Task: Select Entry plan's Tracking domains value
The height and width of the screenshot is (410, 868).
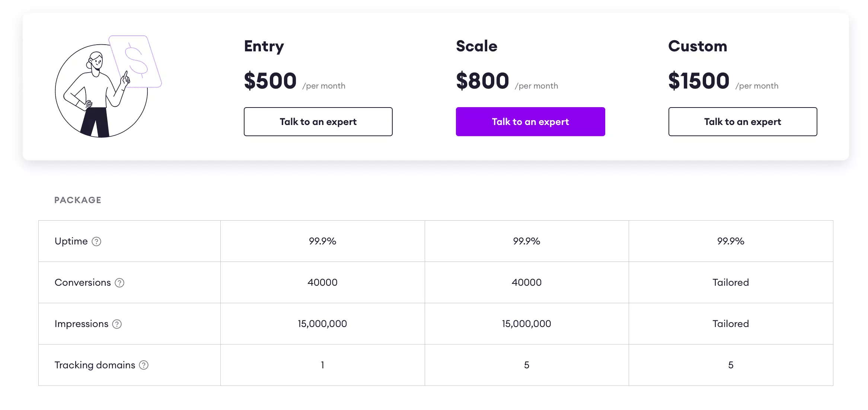Action: [x=322, y=365]
